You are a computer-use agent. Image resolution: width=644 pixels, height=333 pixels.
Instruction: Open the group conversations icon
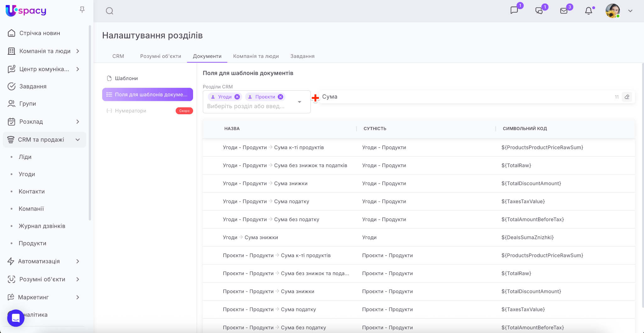(539, 11)
